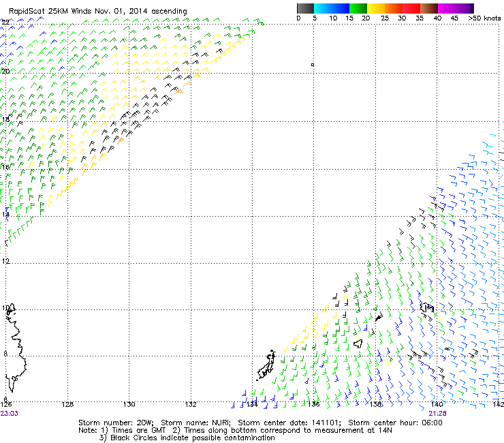Click the Yap island outline near 10N 140E

(426, 307)
